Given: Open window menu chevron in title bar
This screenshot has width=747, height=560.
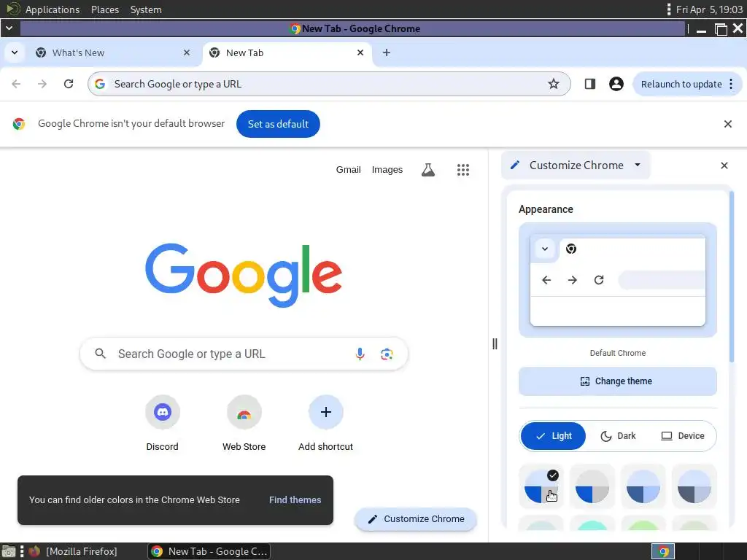Looking at the screenshot, I should pyautogui.click(x=9, y=28).
